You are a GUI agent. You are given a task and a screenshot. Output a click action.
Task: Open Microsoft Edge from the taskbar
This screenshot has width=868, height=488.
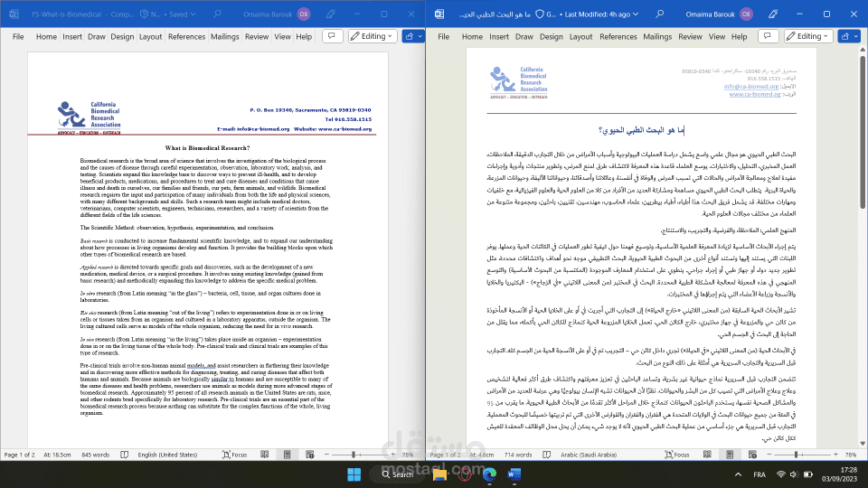489,474
